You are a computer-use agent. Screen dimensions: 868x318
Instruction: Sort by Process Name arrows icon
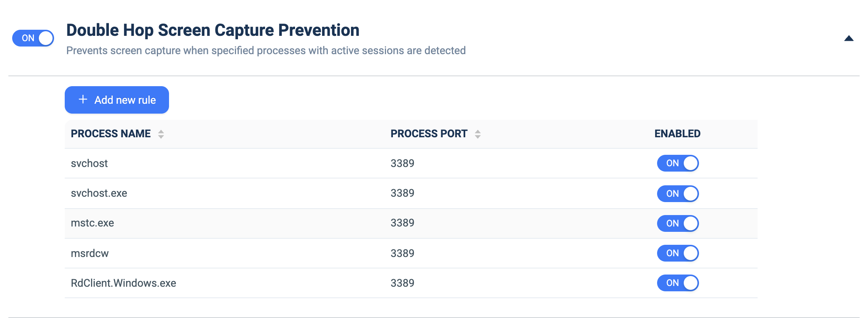point(161,134)
